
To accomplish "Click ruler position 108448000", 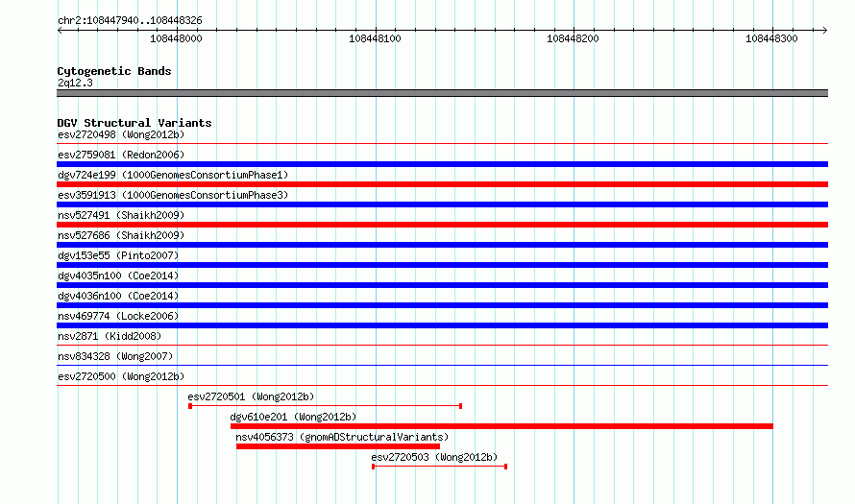I will pyautogui.click(x=176, y=38).
